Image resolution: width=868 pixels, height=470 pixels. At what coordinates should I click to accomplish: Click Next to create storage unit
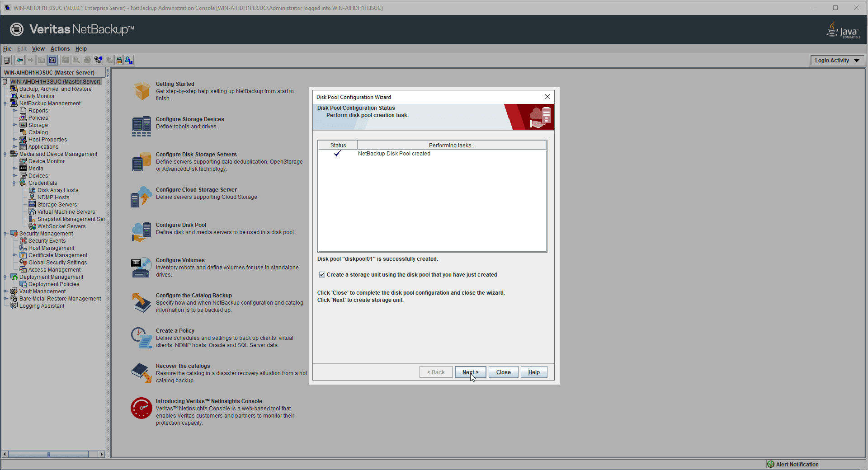coord(470,372)
